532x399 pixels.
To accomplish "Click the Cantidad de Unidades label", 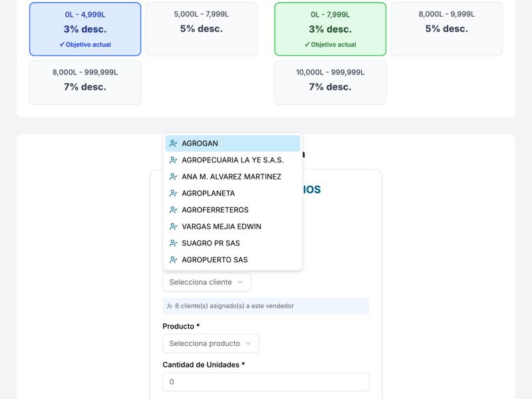I will click(x=203, y=364).
